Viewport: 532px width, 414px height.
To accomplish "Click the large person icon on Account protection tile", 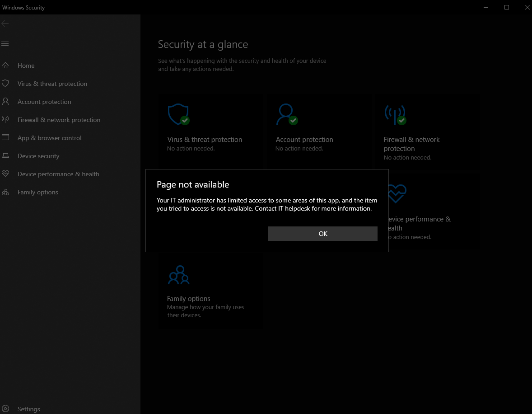I will (287, 114).
